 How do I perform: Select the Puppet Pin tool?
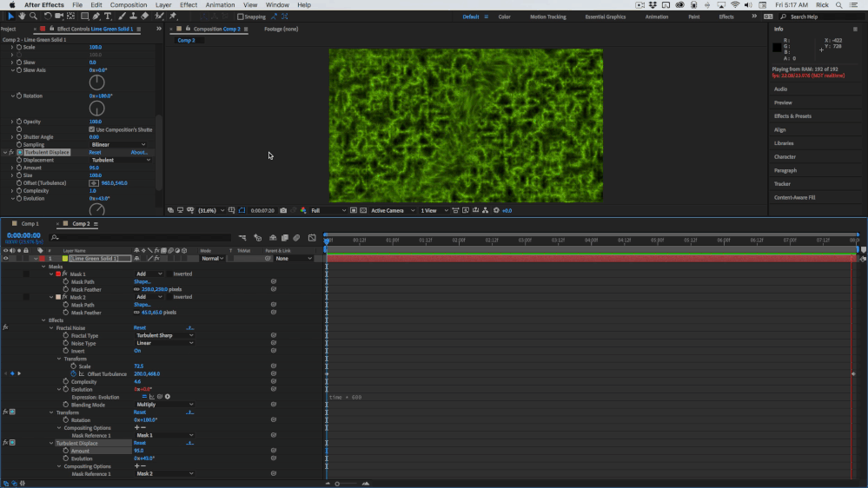point(173,16)
